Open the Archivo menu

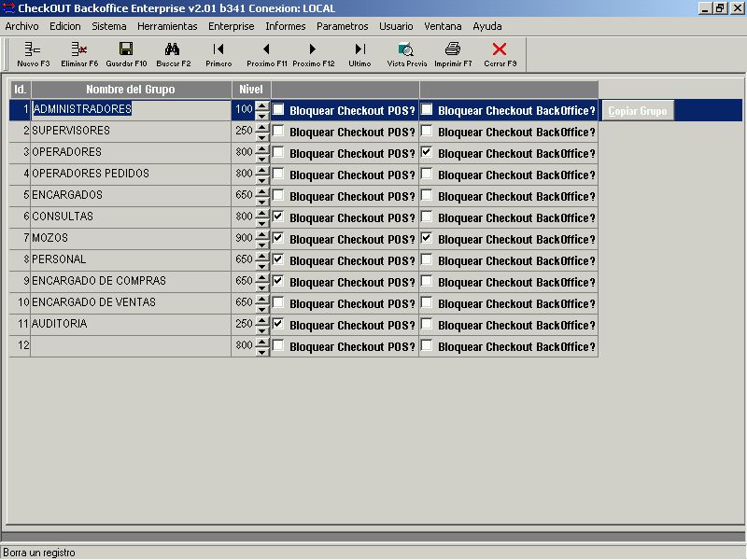point(21,26)
